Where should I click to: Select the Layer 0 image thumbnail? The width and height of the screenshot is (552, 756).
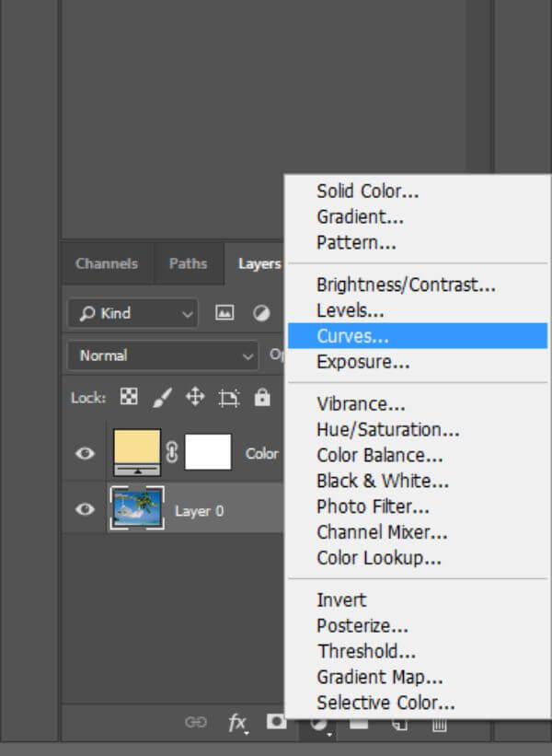point(137,508)
